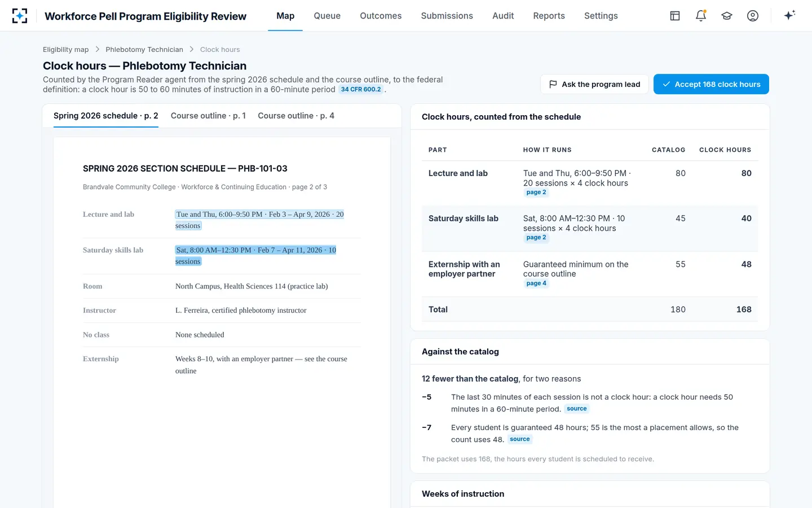Click Clock hours breadcrumb item

(220, 50)
